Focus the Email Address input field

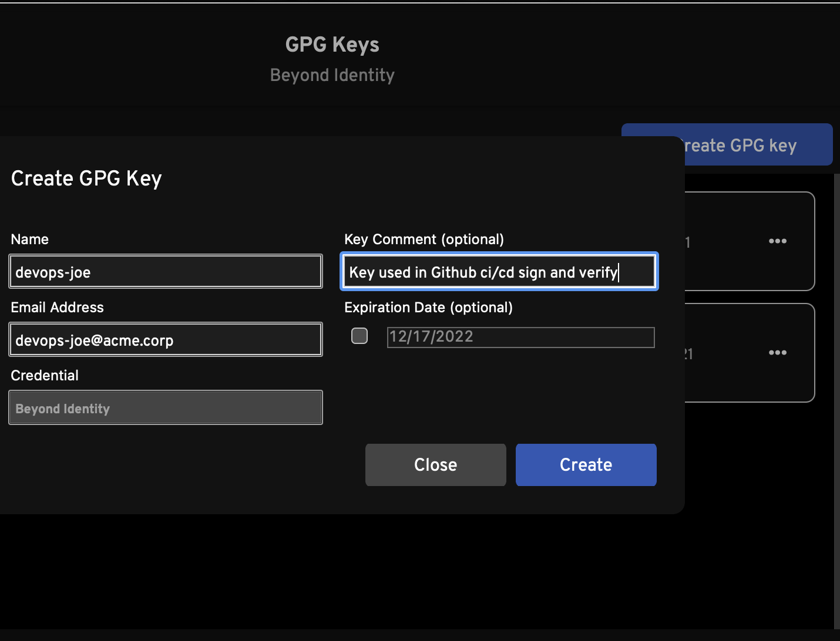tap(166, 340)
